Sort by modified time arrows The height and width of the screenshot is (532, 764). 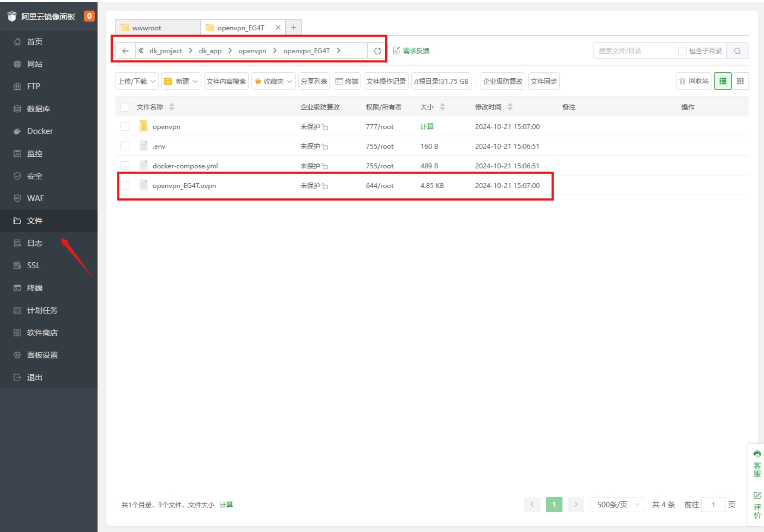coord(510,107)
